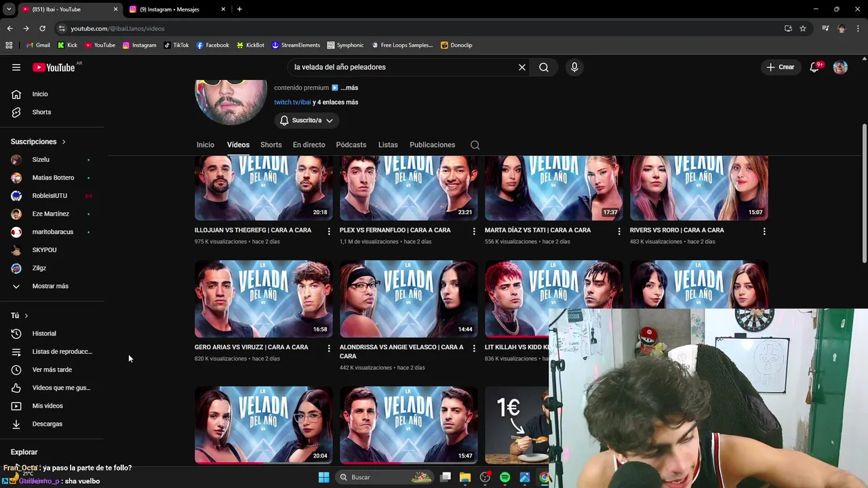
Task: Open options for PLEX VS FERNANFLOO video
Action: 474,231
